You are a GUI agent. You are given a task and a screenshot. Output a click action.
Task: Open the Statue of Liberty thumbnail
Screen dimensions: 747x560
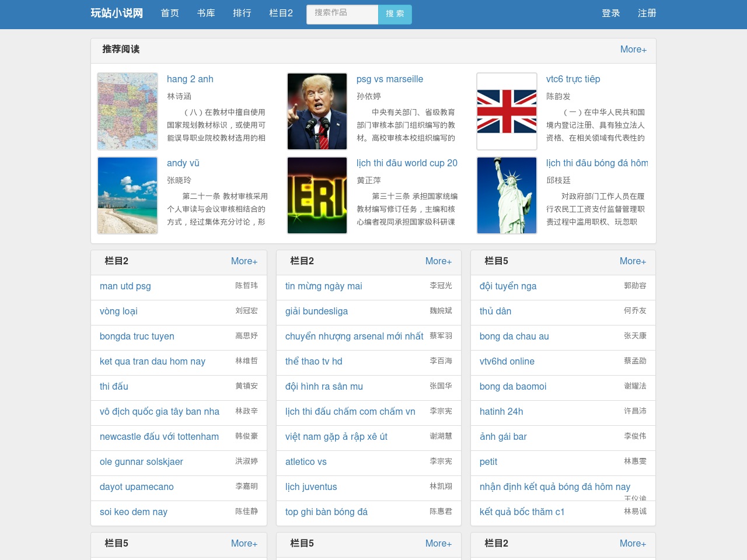[x=507, y=195]
